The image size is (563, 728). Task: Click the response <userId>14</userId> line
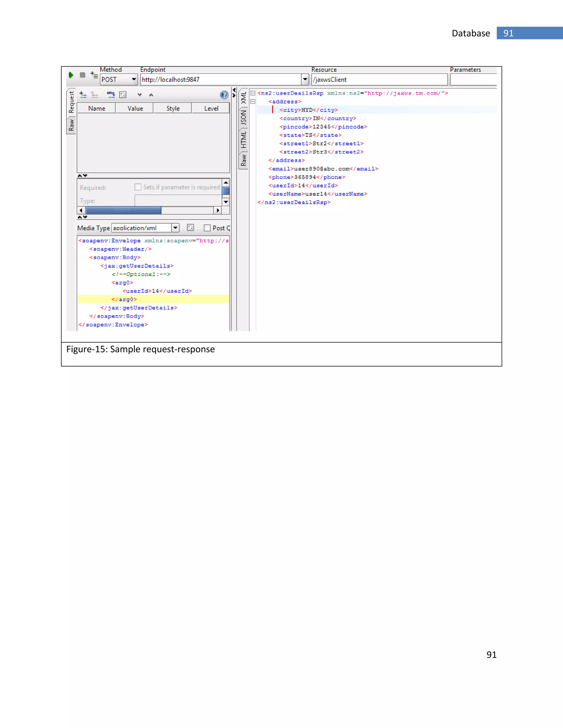pos(303,185)
